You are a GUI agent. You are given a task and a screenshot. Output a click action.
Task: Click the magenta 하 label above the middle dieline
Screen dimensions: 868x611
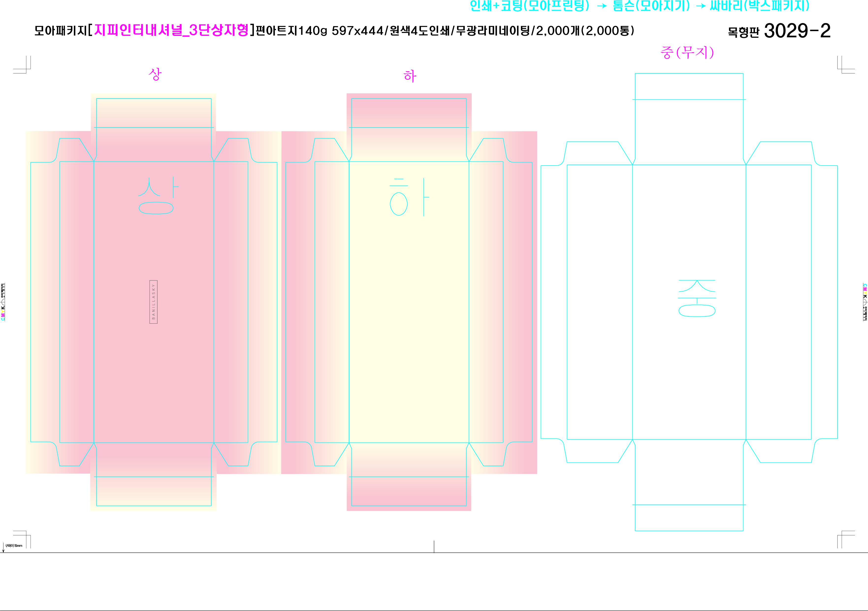[x=410, y=76]
